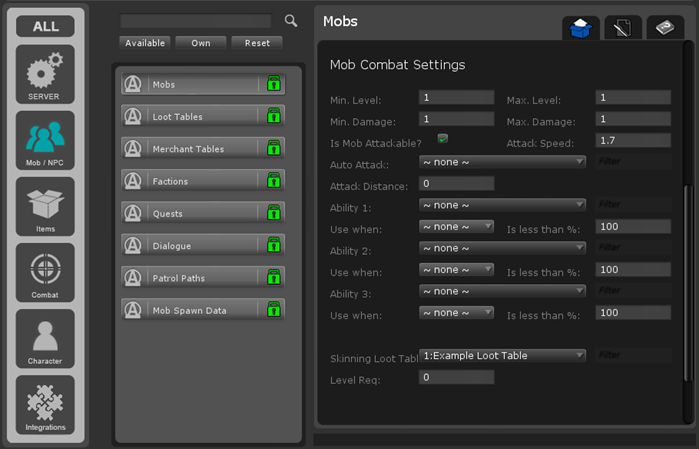This screenshot has width=699, height=449.
Task: Select the Items box category
Action: (x=45, y=207)
